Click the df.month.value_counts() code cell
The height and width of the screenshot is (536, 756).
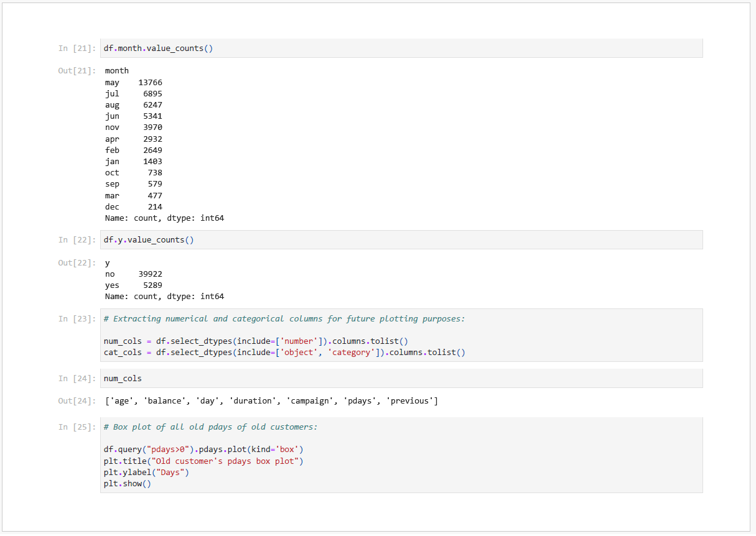point(401,49)
